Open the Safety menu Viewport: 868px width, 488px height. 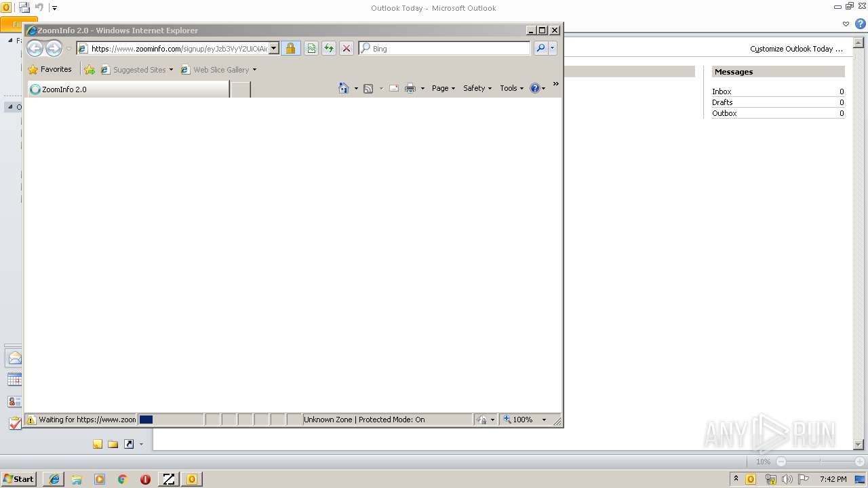477,88
